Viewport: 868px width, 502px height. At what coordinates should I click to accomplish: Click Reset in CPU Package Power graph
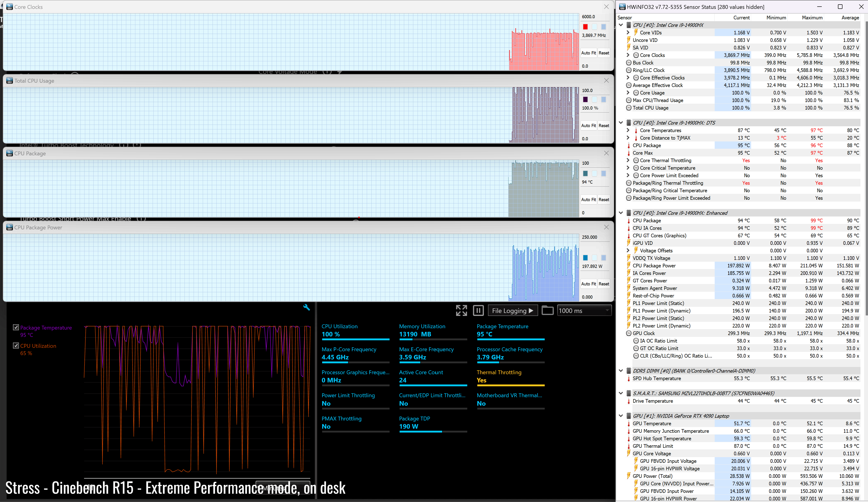(604, 284)
